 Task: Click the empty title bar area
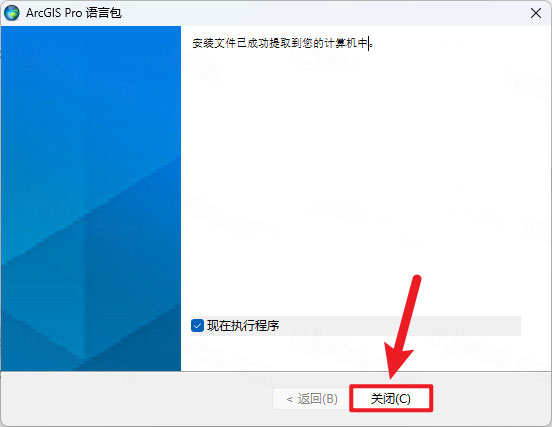coord(324,13)
